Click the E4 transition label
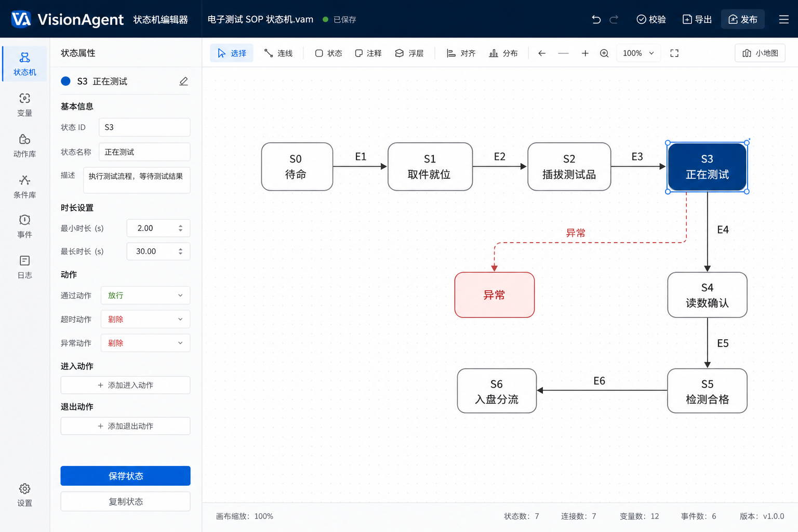The height and width of the screenshot is (532, 798). [723, 230]
